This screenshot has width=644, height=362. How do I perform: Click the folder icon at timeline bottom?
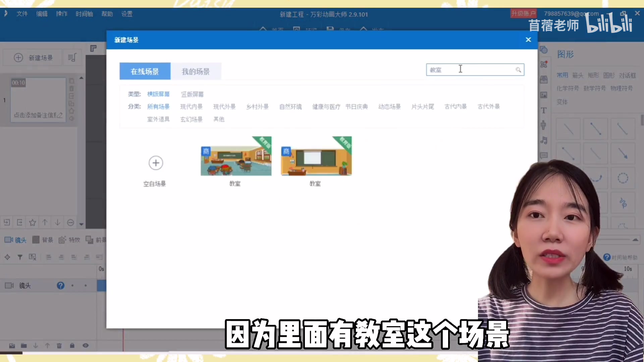(24, 346)
